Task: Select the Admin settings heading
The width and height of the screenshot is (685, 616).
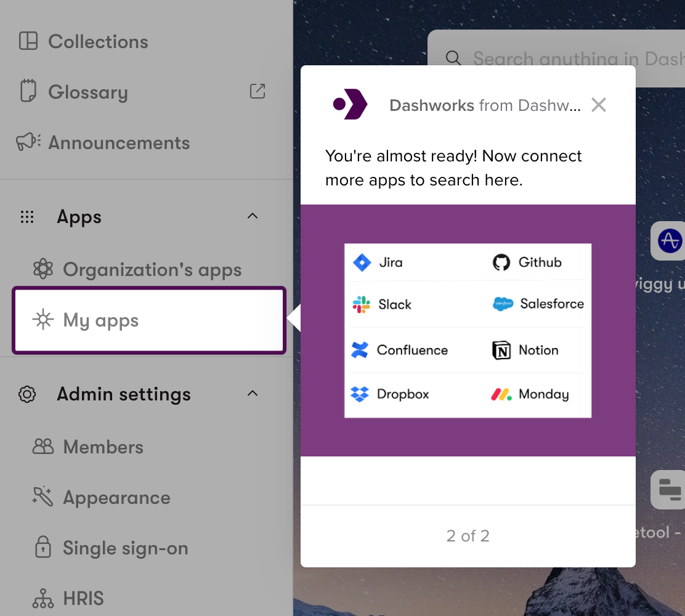Action: click(124, 394)
